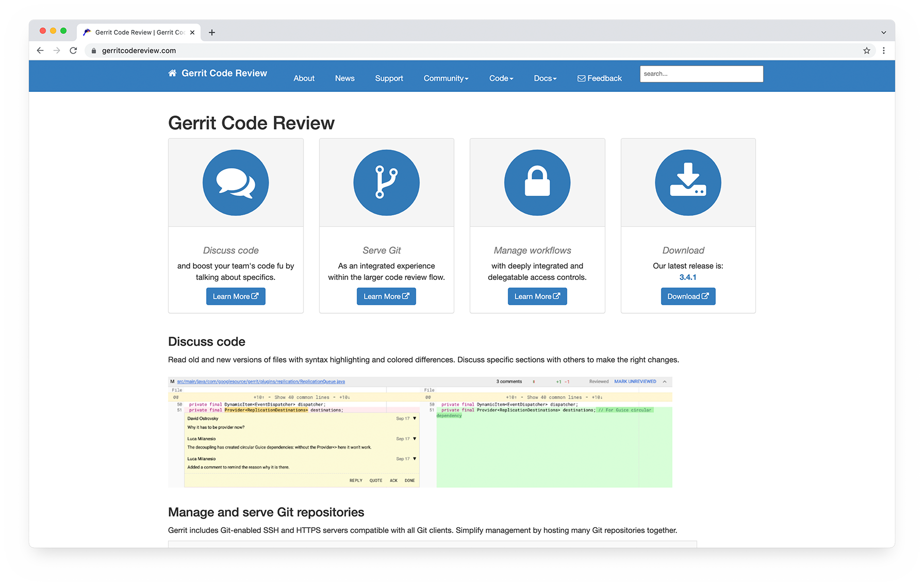Screen dimensions: 924x586
Task: Bookmark page with the star icon
Action: 867,51
